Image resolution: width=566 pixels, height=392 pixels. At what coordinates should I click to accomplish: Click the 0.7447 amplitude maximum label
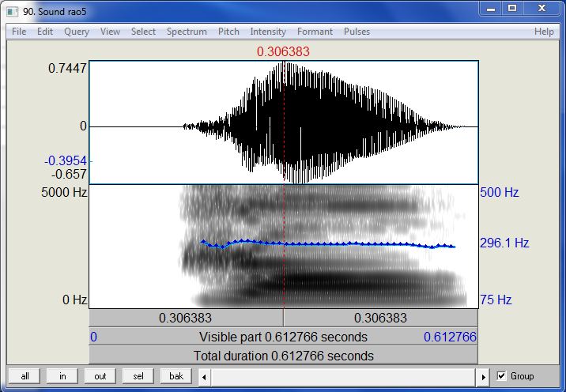coord(67,68)
